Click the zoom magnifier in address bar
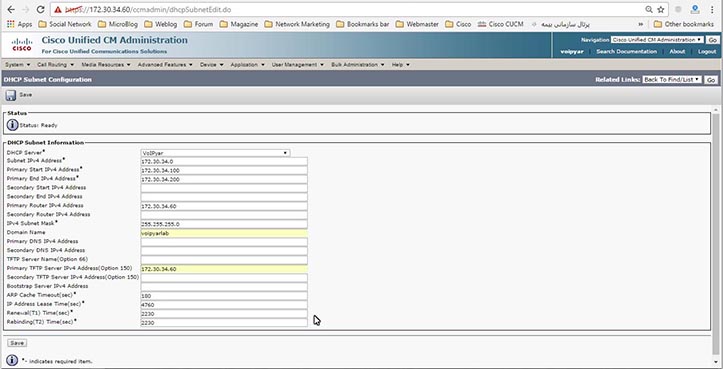This screenshot has width=723, height=369. [x=649, y=10]
